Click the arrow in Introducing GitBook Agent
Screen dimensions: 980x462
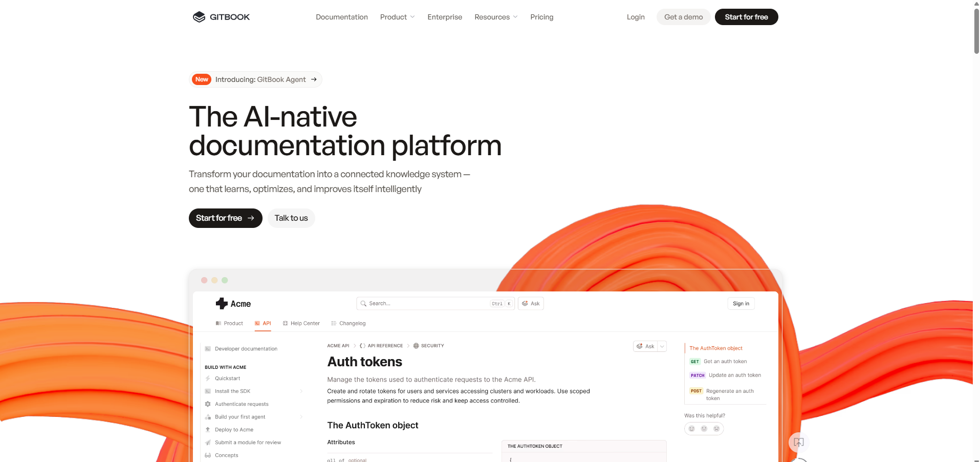(x=314, y=79)
